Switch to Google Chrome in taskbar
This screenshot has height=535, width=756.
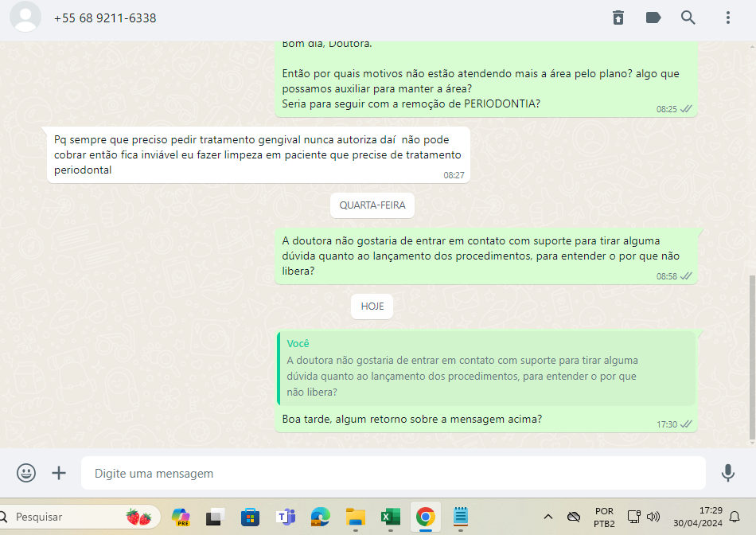[x=425, y=517]
